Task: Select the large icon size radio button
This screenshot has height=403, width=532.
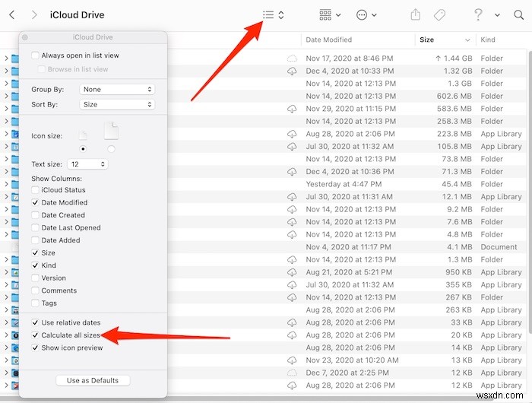Action: pos(111,149)
